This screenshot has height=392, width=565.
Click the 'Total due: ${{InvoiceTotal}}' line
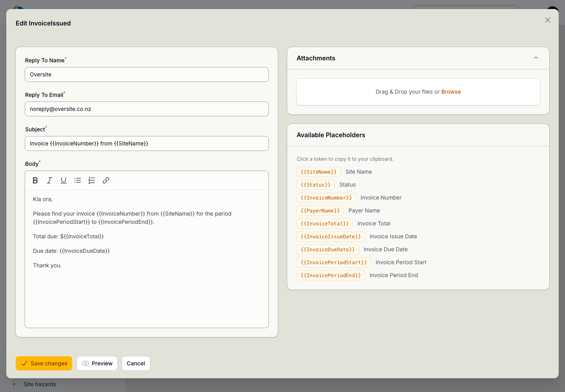click(68, 236)
